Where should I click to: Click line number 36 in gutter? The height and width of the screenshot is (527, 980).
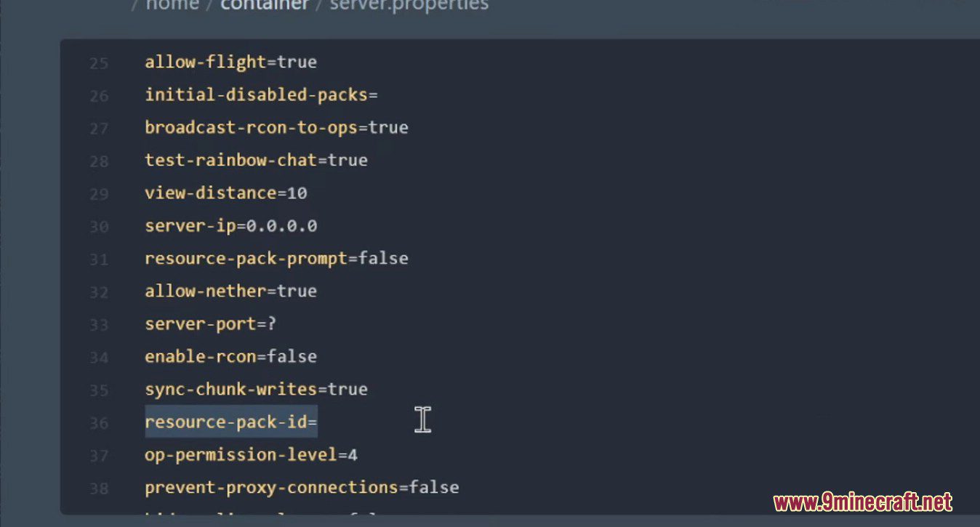coord(99,423)
